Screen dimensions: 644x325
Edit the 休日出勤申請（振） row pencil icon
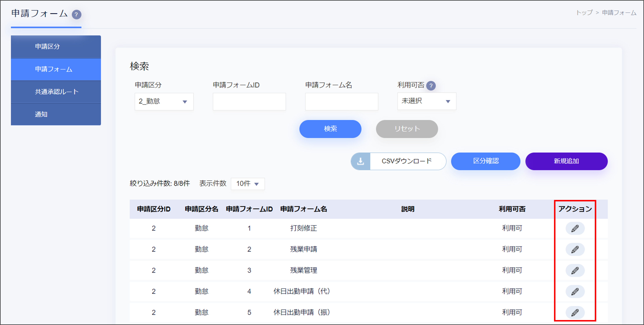coord(575,312)
